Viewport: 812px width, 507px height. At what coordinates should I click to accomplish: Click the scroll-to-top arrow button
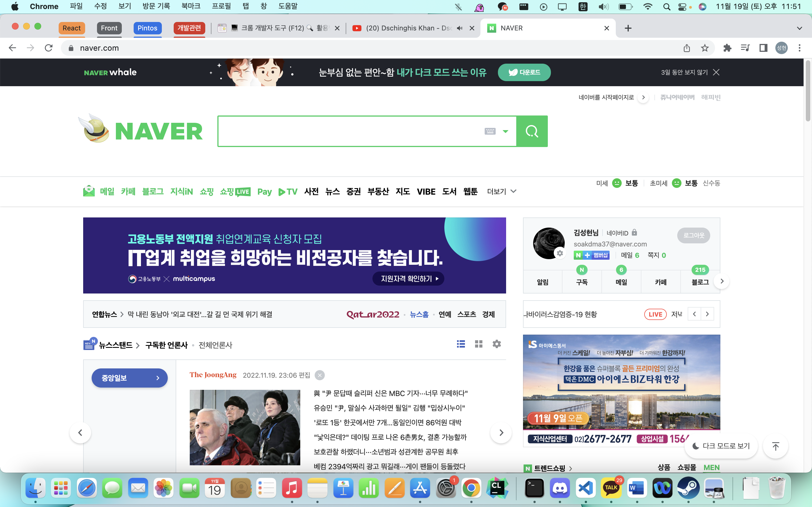[x=775, y=446]
